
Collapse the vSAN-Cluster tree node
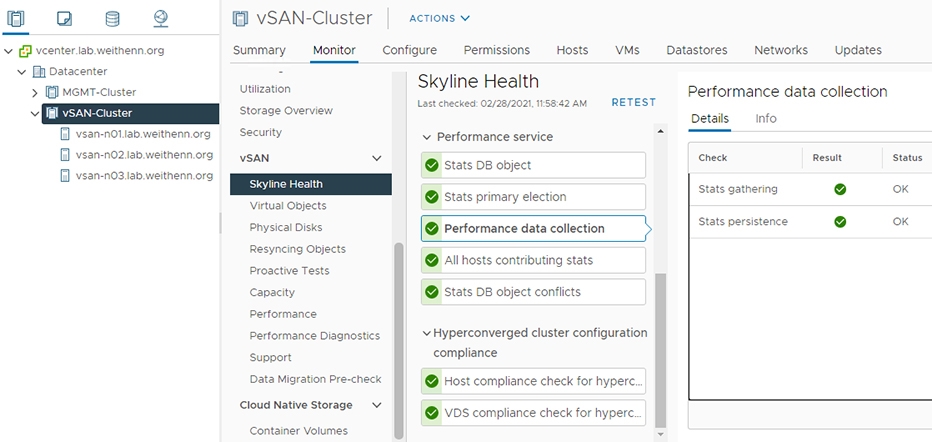pyautogui.click(x=35, y=113)
